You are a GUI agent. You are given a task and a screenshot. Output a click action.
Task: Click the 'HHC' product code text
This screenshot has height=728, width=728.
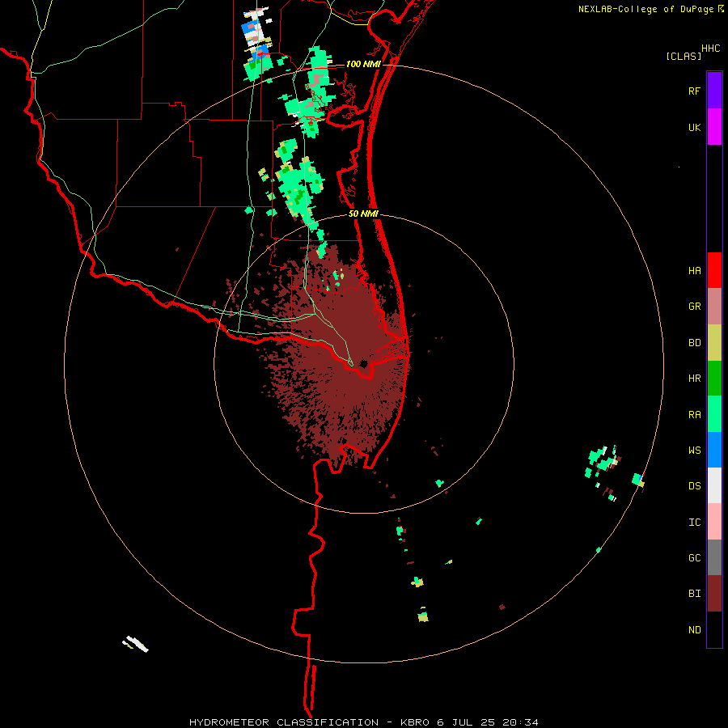711,49
